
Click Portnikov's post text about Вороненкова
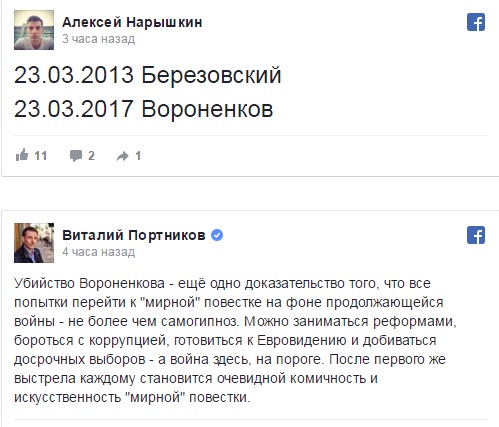click(235, 340)
